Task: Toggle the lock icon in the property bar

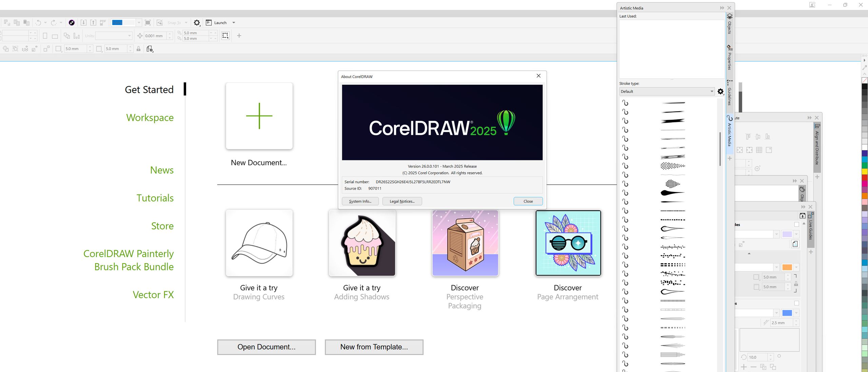Action: tap(139, 48)
